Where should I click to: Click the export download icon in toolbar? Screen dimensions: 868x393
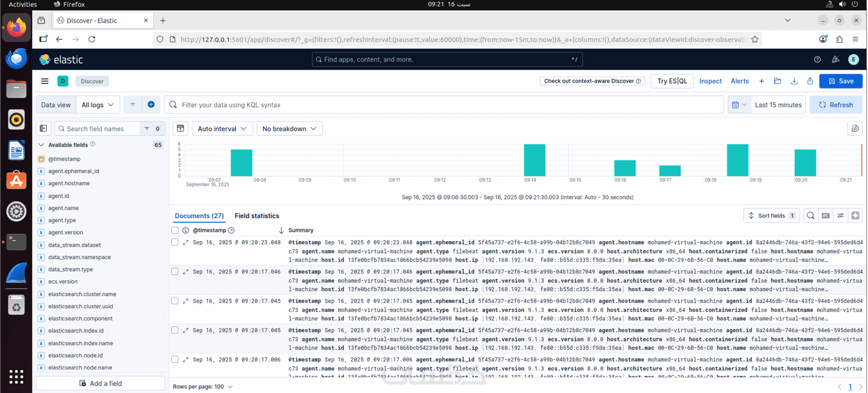coord(794,81)
